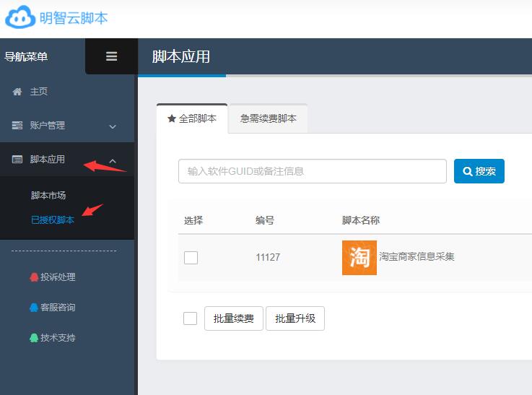Switch to the 全部脚本 tab
Image resolution: width=532 pixels, height=395 pixels.
pos(192,118)
